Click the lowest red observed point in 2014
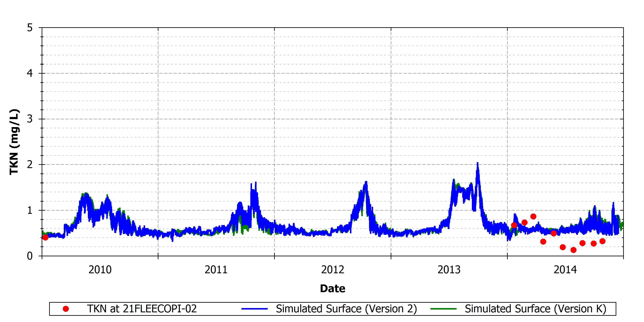The width and height of the screenshot is (644, 322). point(574,250)
